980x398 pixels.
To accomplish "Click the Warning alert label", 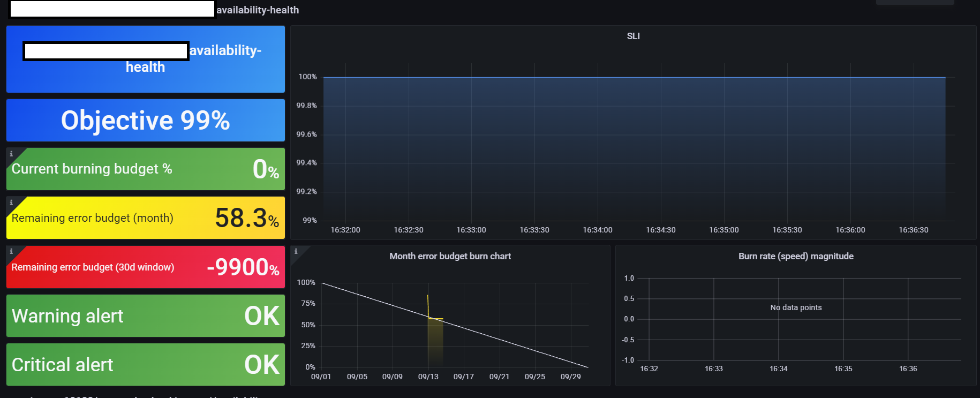I will coord(67,316).
